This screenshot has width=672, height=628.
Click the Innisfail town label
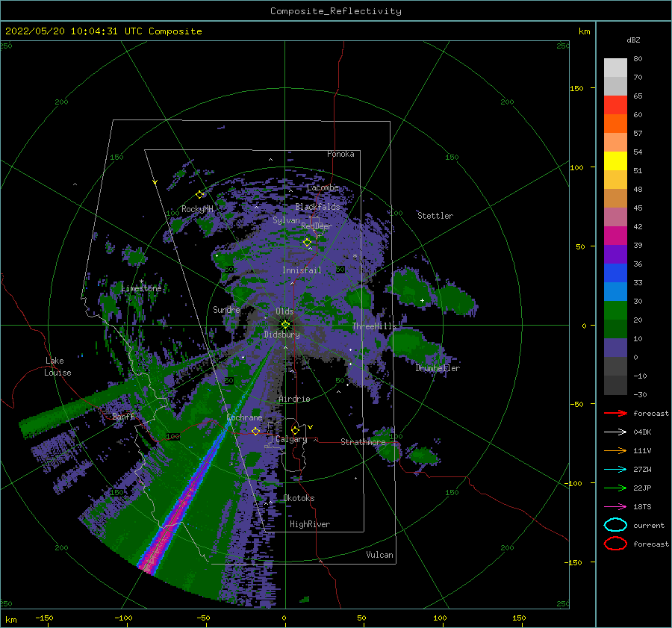(x=302, y=270)
